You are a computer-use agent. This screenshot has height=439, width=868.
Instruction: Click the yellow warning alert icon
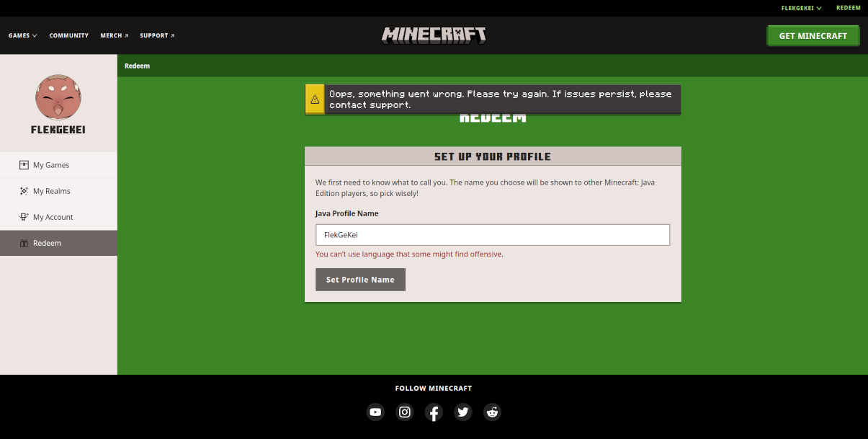point(315,99)
